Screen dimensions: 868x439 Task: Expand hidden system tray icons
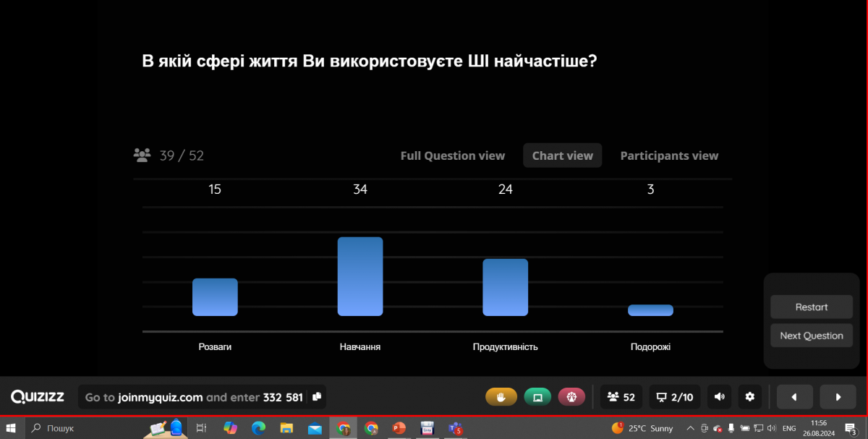tap(690, 428)
